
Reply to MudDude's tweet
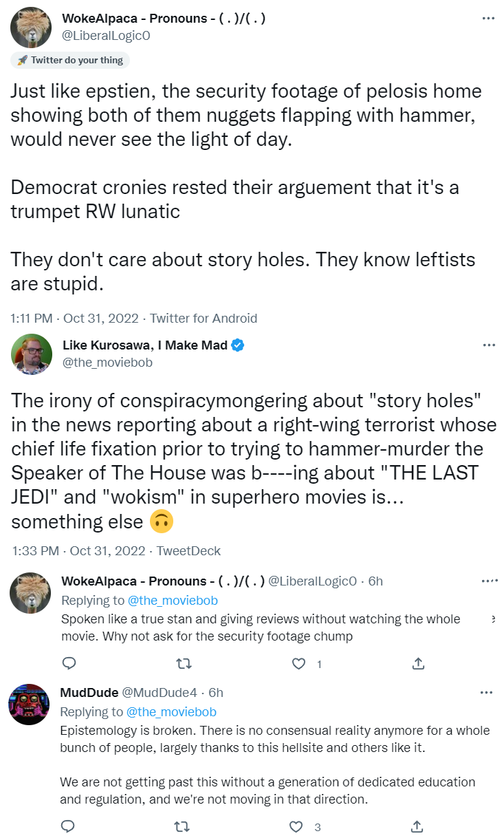pos(69,826)
